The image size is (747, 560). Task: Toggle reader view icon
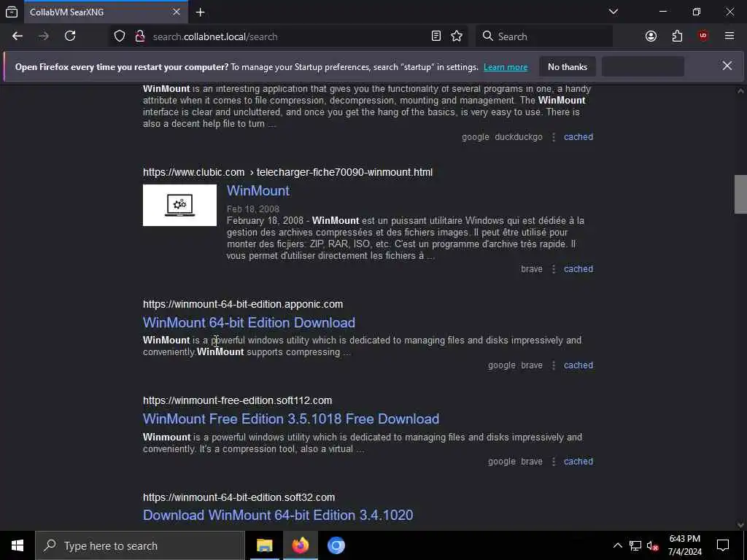(x=436, y=36)
